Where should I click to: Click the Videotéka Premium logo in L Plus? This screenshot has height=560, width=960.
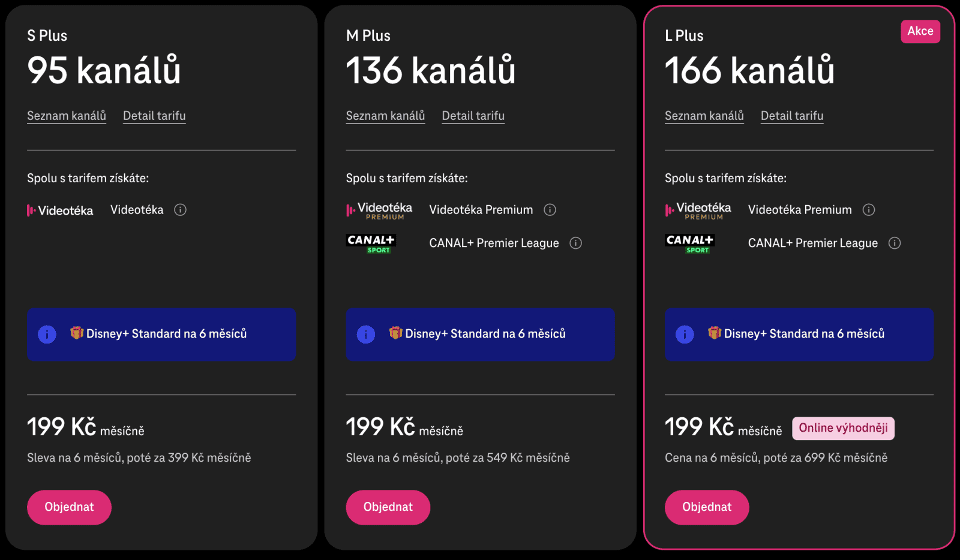pos(698,210)
